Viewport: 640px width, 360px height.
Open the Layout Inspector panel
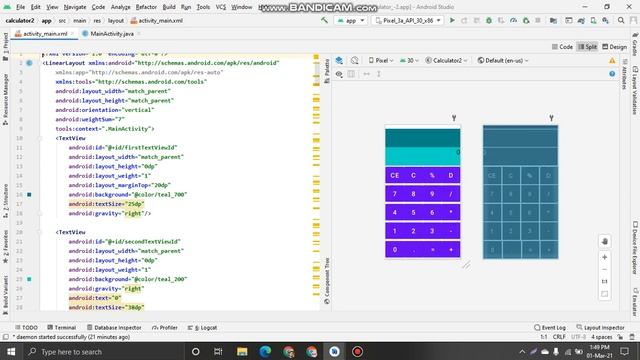click(x=600, y=328)
